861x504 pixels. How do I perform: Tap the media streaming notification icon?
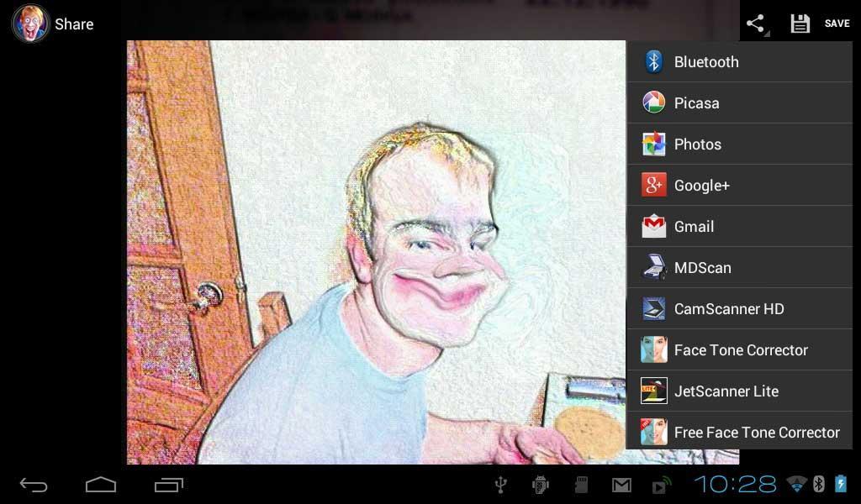(x=661, y=486)
